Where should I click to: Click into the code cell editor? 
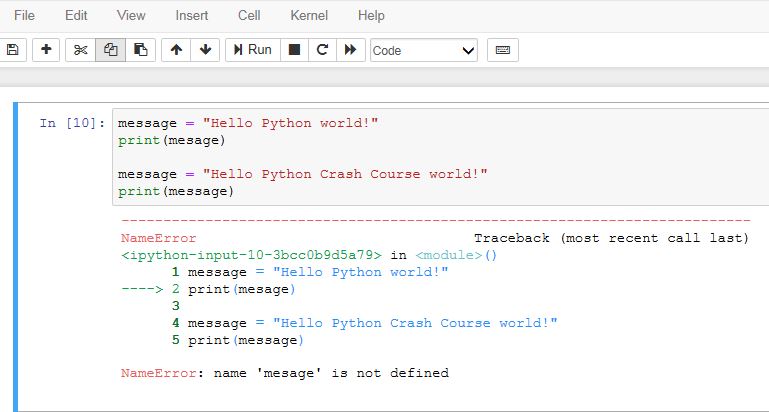pyautogui.click(x=440, y=157)
